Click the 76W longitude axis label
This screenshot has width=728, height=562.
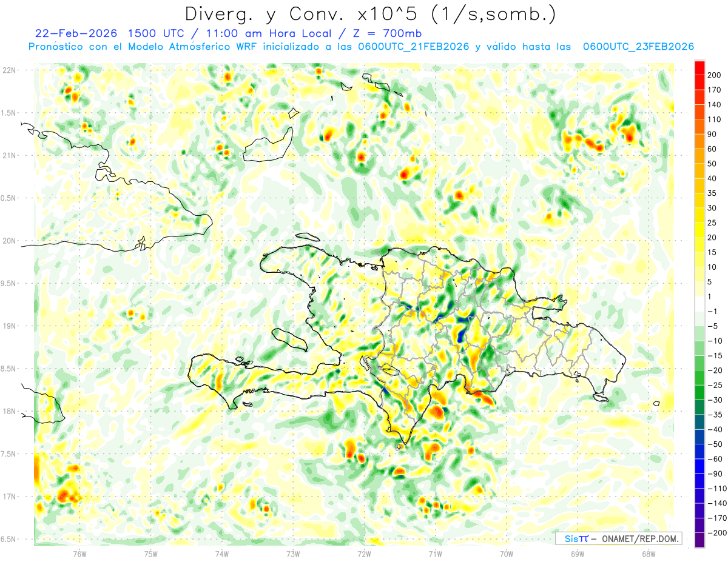pos(79,554)
